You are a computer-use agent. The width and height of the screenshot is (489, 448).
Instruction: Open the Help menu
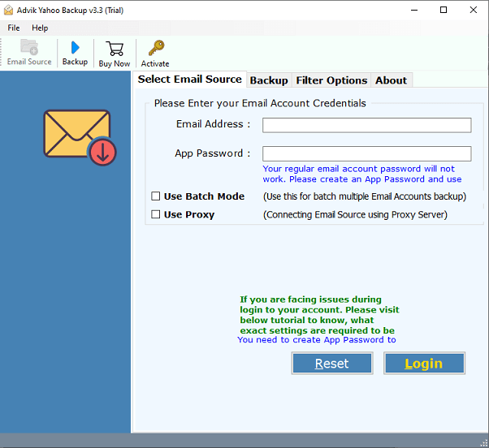[x=40, y=28]
